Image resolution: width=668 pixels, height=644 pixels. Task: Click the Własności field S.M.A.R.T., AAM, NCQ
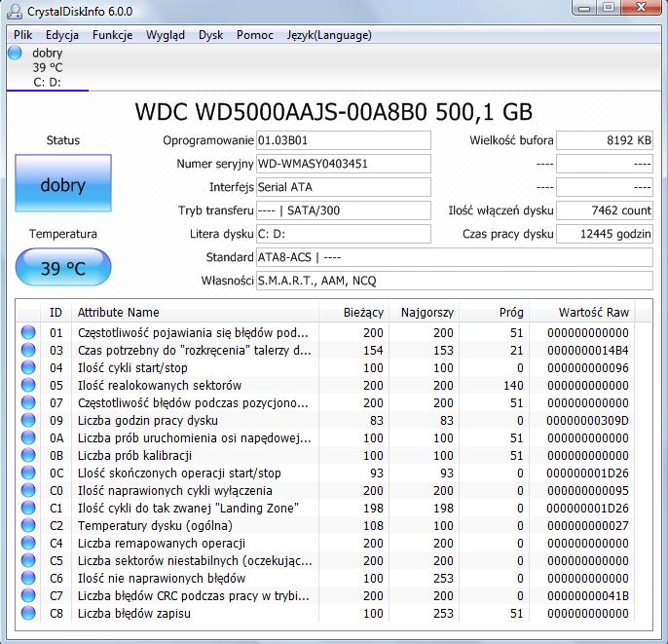(454, 281)
